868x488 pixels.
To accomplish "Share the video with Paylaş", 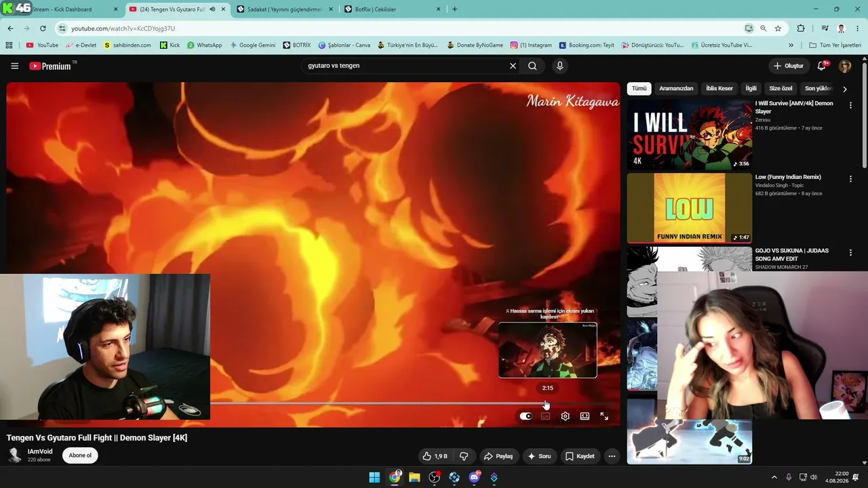I will point(498,456).
